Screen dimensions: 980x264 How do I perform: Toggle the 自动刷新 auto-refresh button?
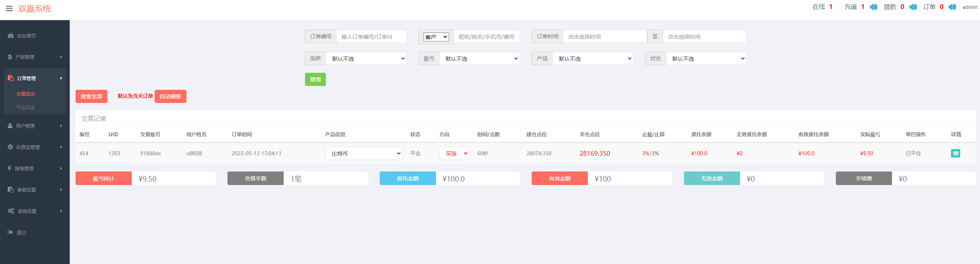point(170,96)
